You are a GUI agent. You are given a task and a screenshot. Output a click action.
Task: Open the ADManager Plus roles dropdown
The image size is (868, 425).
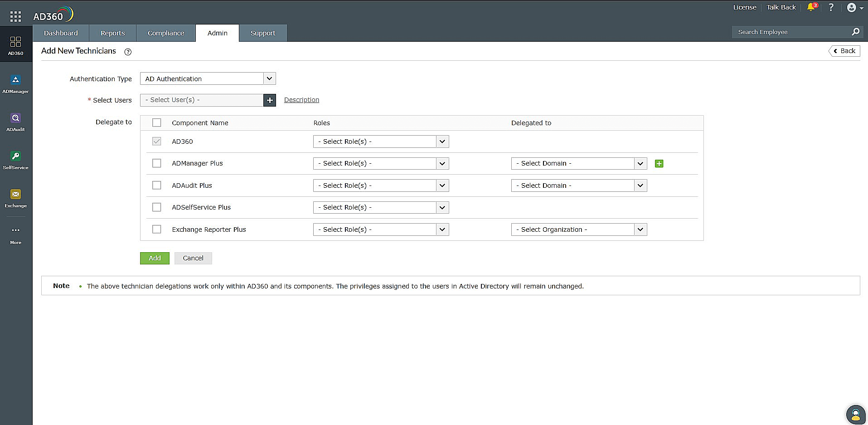(381, 163)
